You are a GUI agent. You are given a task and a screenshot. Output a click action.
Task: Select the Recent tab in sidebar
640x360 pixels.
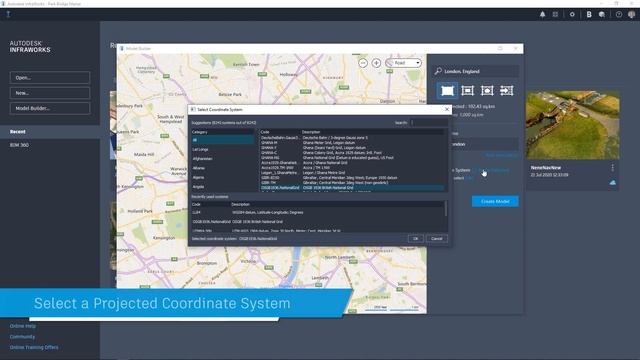tap(50, 131)
